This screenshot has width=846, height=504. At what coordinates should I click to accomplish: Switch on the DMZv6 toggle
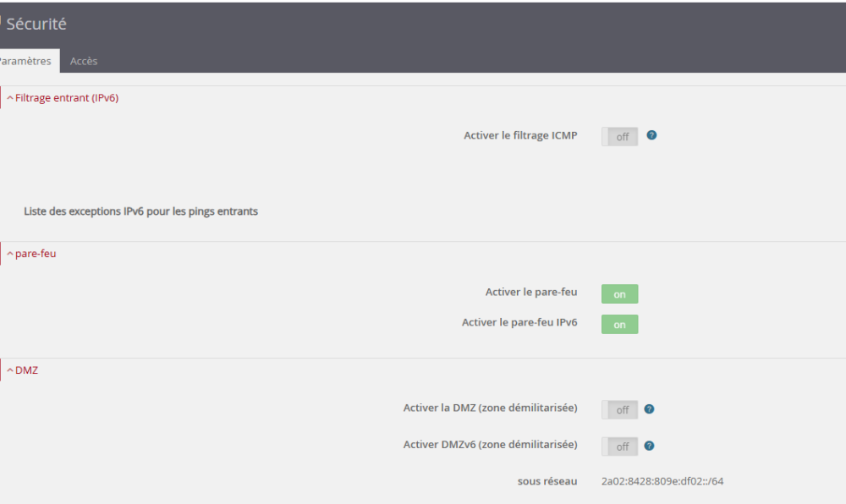click(x=620, y=446)
